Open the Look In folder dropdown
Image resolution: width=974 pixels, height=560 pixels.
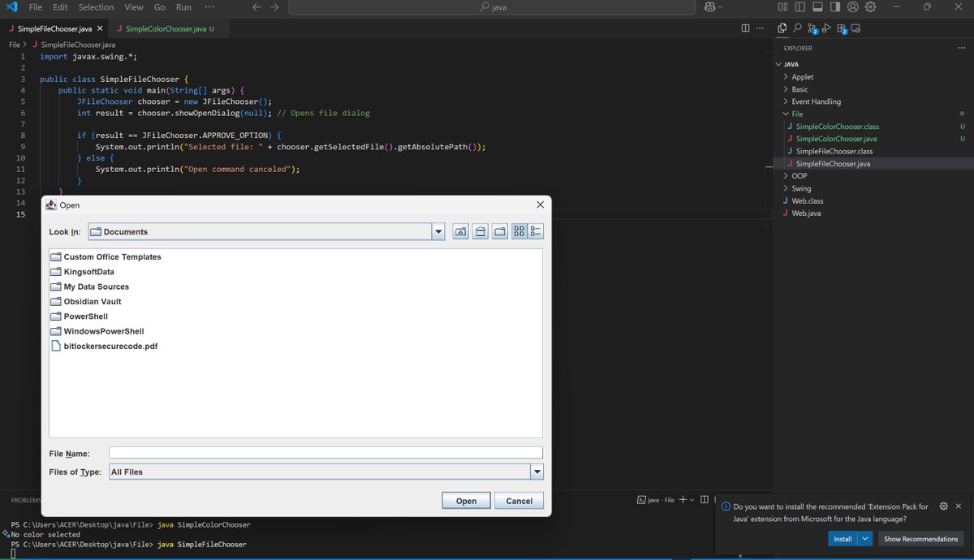[438, 231]
